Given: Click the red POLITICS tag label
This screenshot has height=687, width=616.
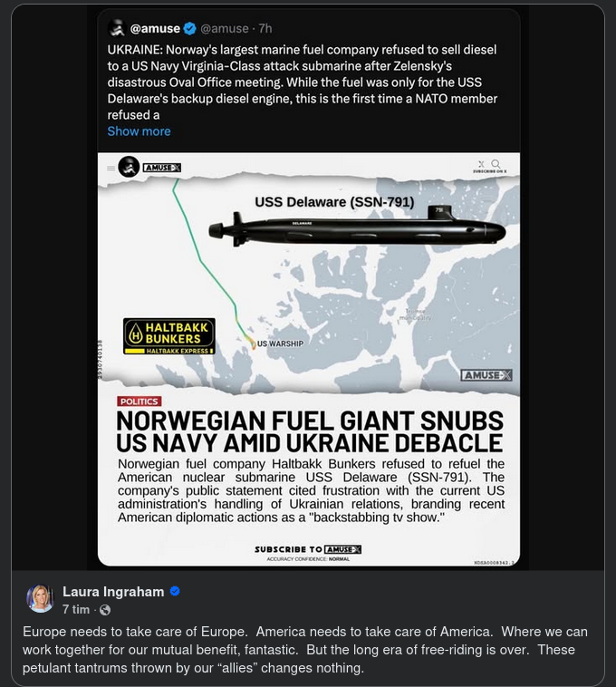Looking at the screenshot, I should coord(139,401).
